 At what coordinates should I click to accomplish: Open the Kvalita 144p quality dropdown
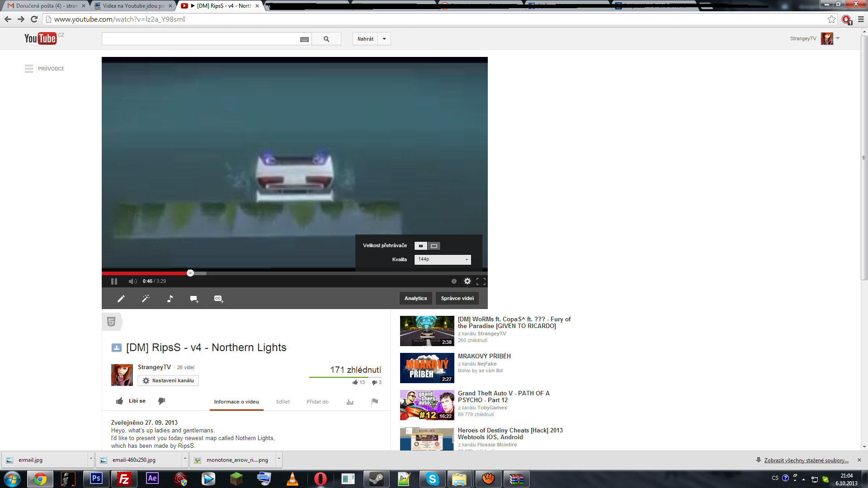coord(443,259)
